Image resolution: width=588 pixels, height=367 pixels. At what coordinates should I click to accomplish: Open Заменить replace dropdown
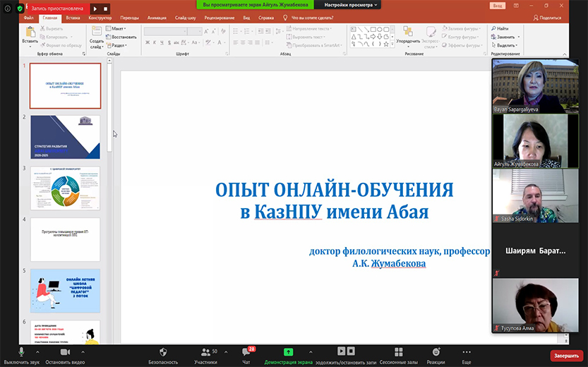pos(505,37)
